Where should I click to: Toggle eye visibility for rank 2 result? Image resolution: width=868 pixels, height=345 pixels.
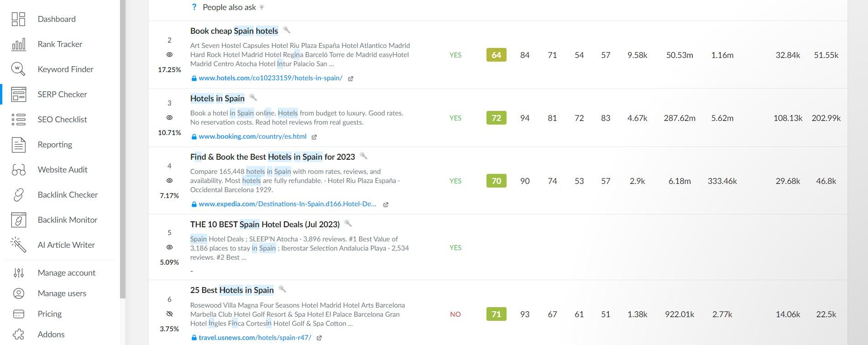click(169, 55)
